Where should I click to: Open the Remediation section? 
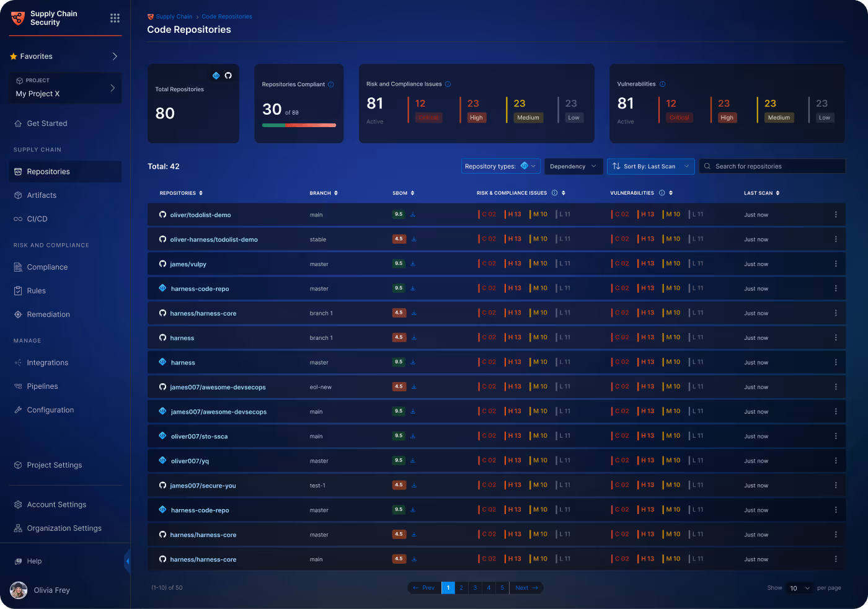[49, 314]
